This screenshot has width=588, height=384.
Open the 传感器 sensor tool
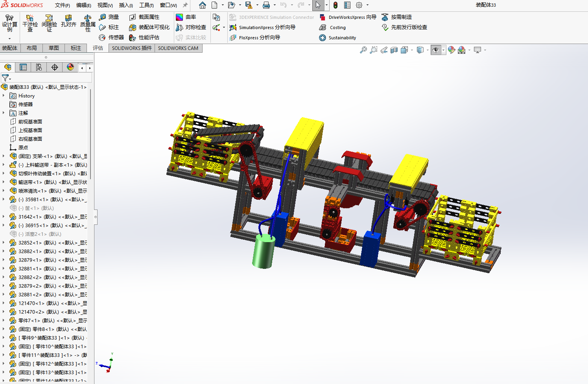tap(111, 37)
